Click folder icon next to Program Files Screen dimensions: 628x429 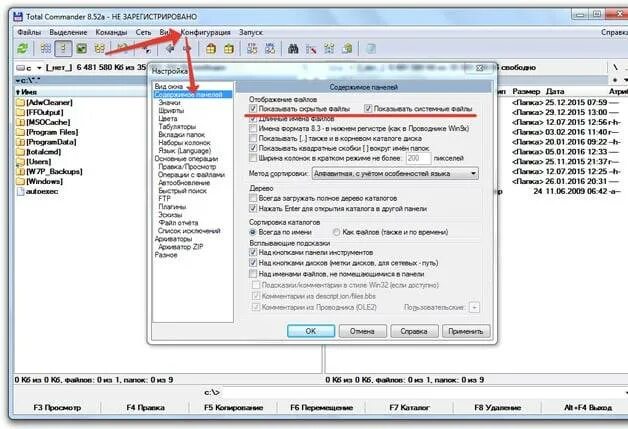pos(20,132)
